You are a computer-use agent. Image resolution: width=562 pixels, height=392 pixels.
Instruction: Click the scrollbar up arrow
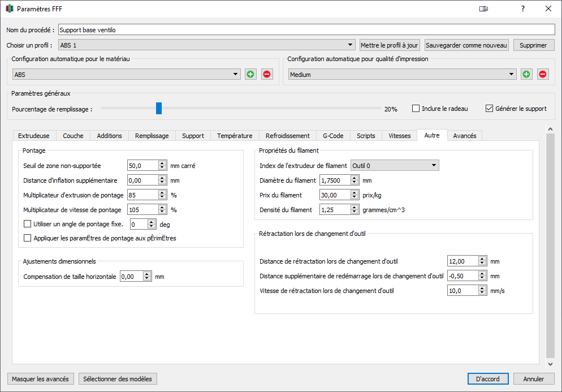pyautogui.click(x=550, y=129)
